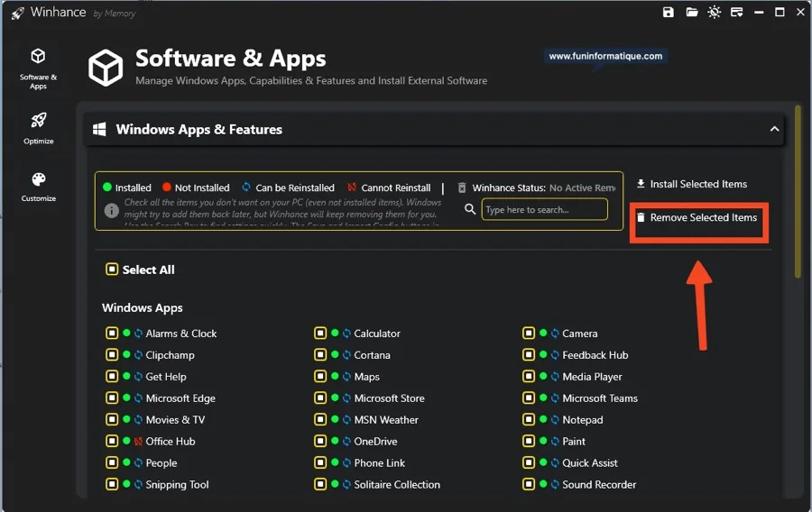Click the red Not Installed legend dot
812x512 pixels.
click(x=167, y=187)
